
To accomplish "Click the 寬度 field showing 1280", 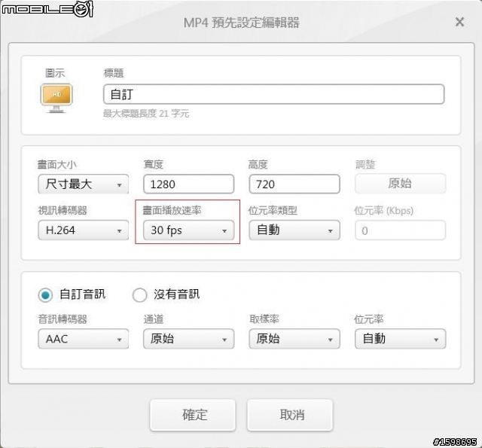I will [188, 184].
